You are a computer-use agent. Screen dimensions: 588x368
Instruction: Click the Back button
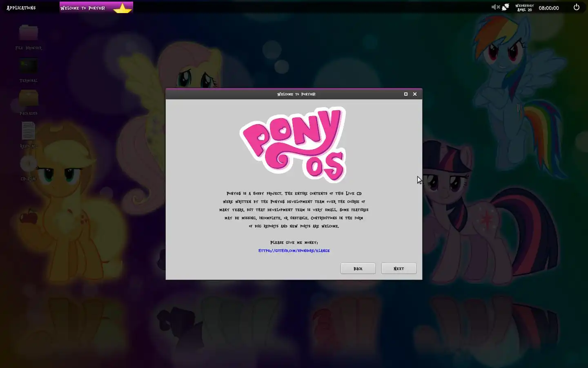358,268
